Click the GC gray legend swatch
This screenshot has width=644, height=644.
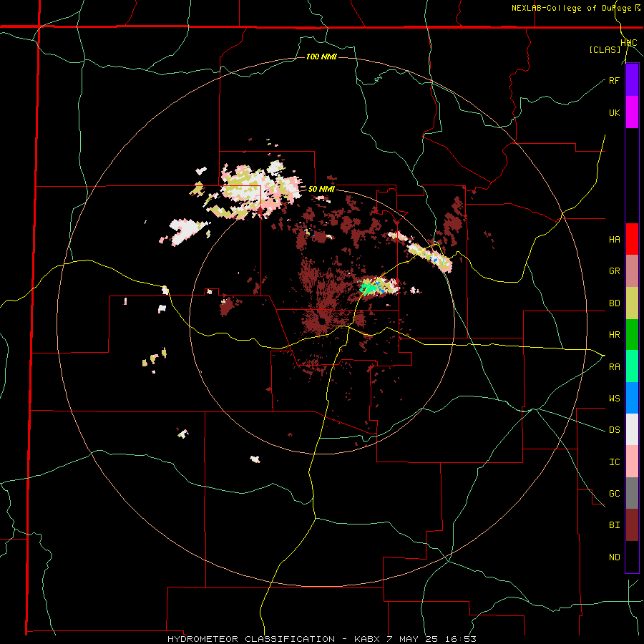[x=632, y=493]
